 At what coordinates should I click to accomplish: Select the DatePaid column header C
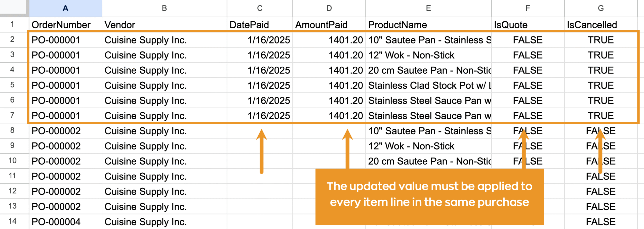tap(259, 8)
